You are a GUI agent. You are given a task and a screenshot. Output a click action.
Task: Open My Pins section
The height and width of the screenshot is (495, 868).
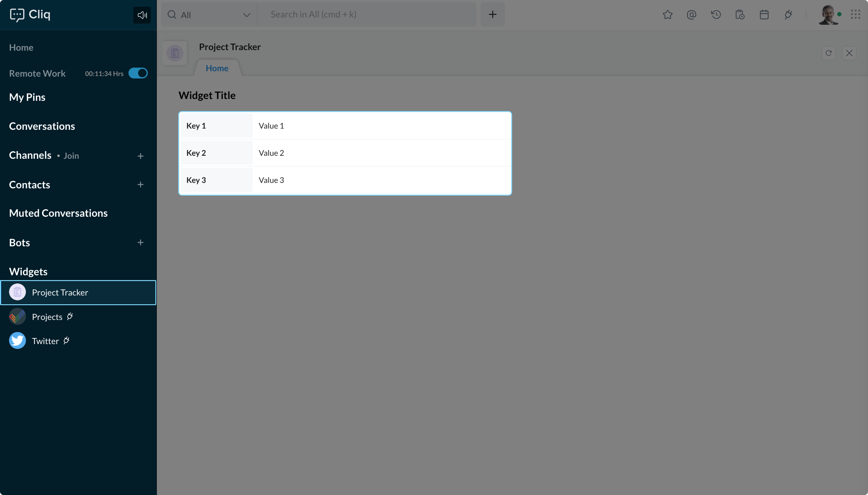[x=27, y=97]
